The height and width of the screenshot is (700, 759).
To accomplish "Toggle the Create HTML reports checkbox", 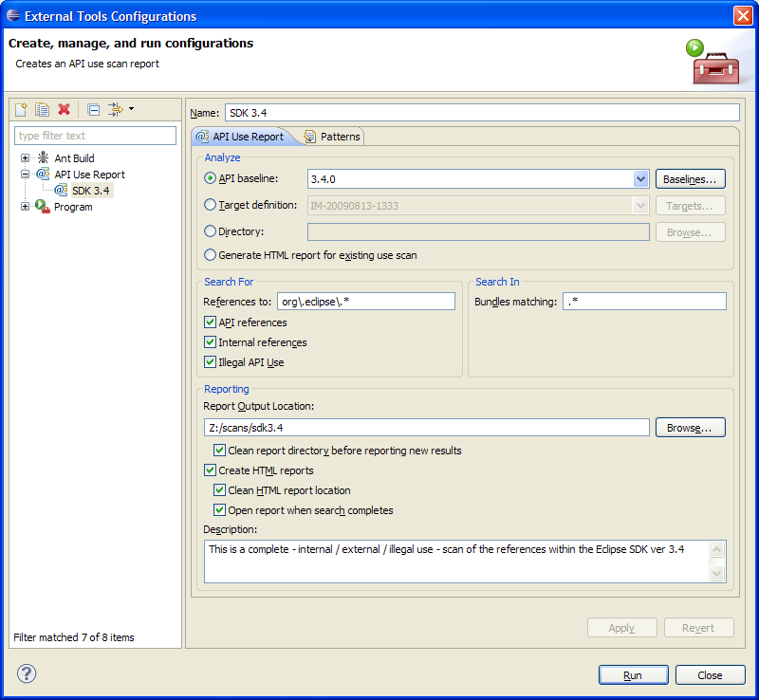I will click(x=210, y=470).
